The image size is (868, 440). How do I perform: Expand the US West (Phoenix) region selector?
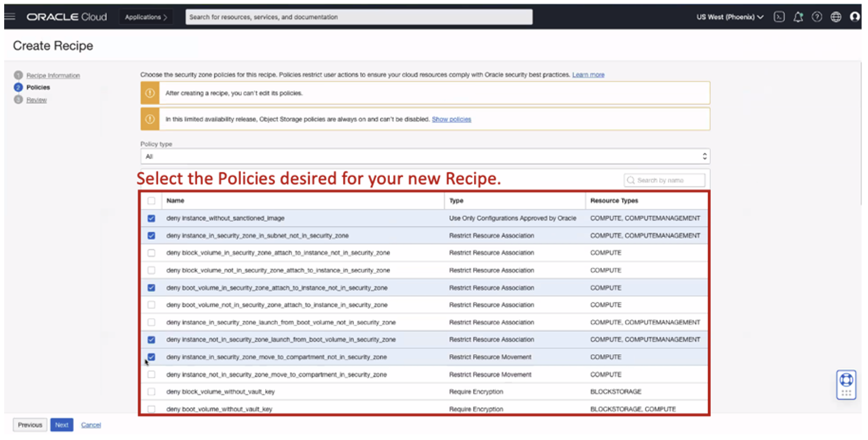coord(729,17)
